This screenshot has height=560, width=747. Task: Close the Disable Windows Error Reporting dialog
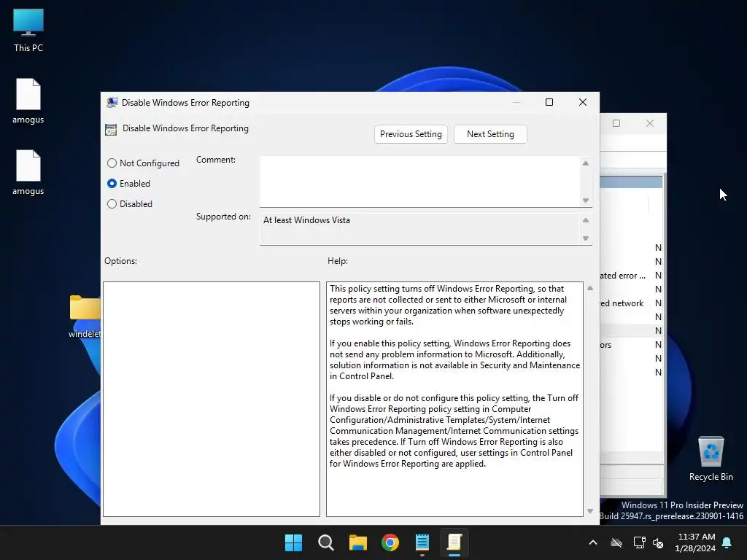click(x=583, y=102)
